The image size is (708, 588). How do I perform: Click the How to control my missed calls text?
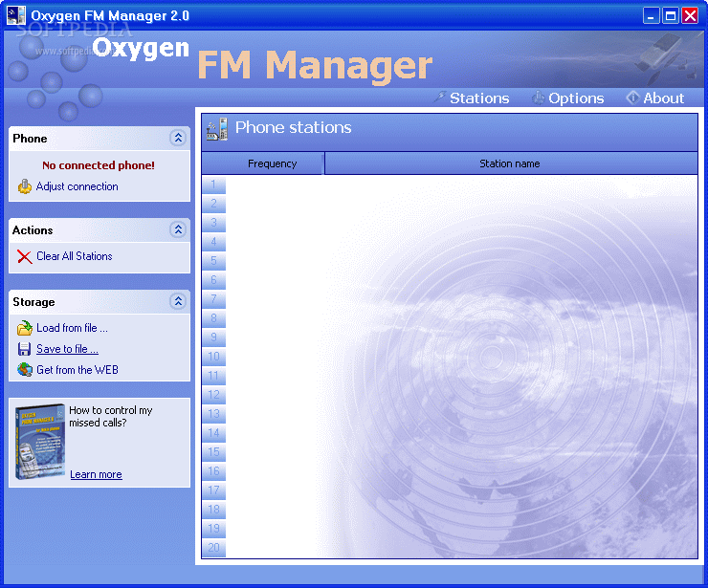111,416
